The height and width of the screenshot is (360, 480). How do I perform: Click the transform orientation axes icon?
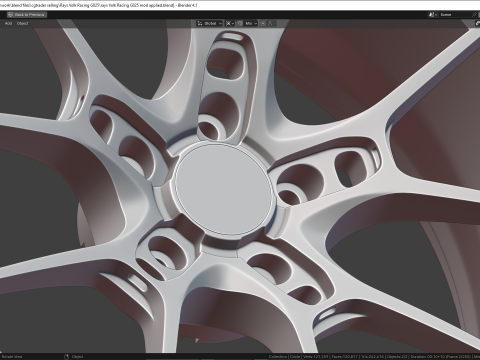pyautogui.click(x=200, y=23)
